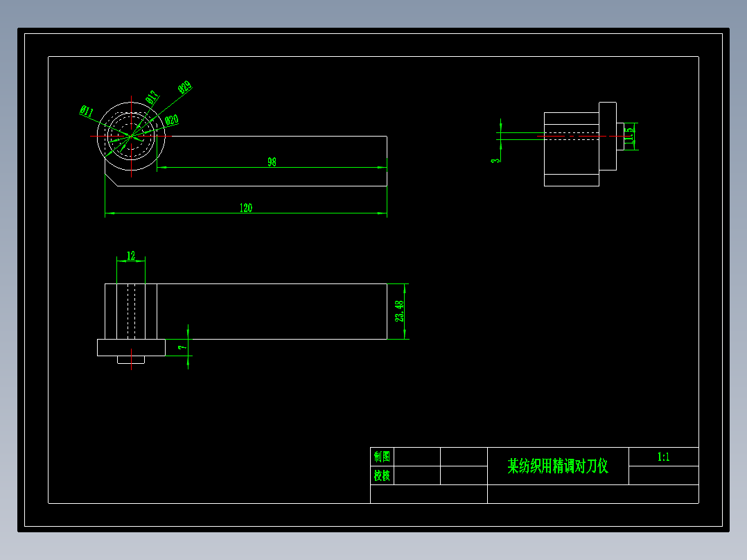This screenshot has height=560, width=747.
Task: Click the 7 thickness dimension
Action: [x=182, y=347]
